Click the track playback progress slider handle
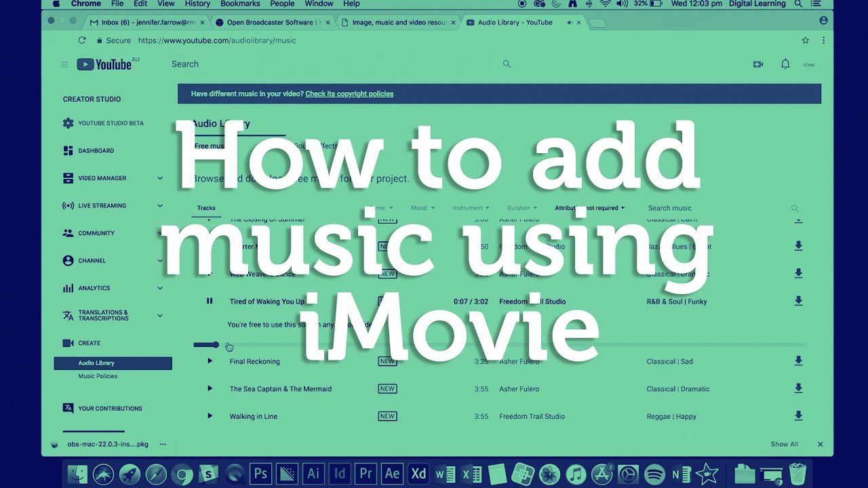The image size is (868, 488). (216, 344)
